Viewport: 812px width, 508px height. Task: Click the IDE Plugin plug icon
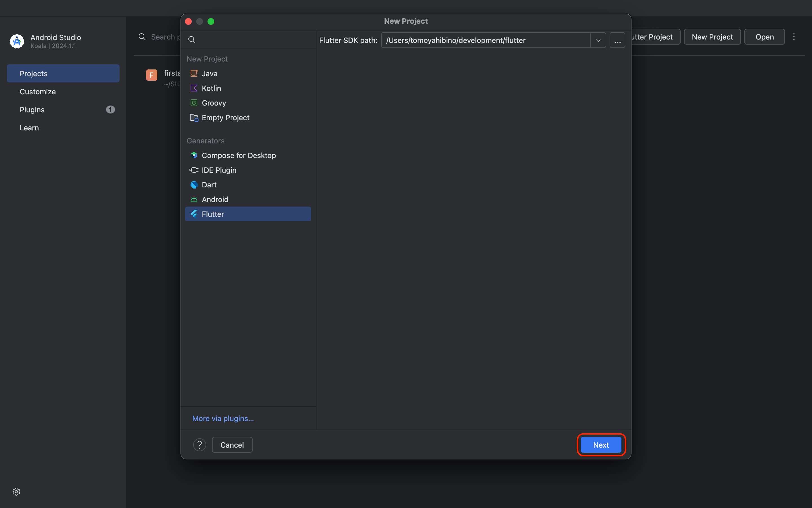[194, 170]
